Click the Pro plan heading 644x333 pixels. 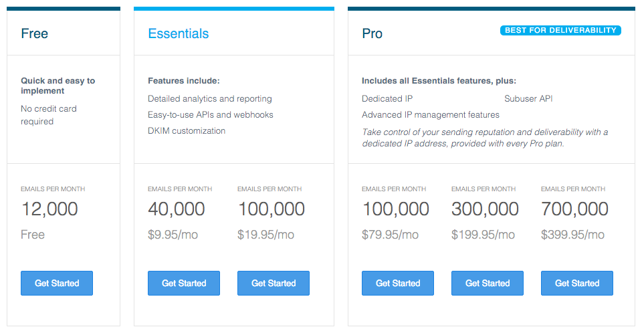pos(372,33)
